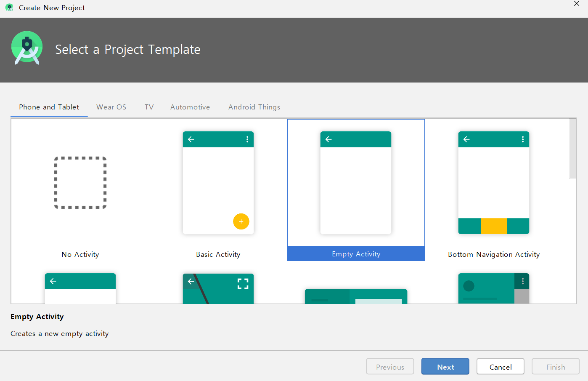Click the Cancel button
Screen dimensions: 588x381
(x=501, y=367)
